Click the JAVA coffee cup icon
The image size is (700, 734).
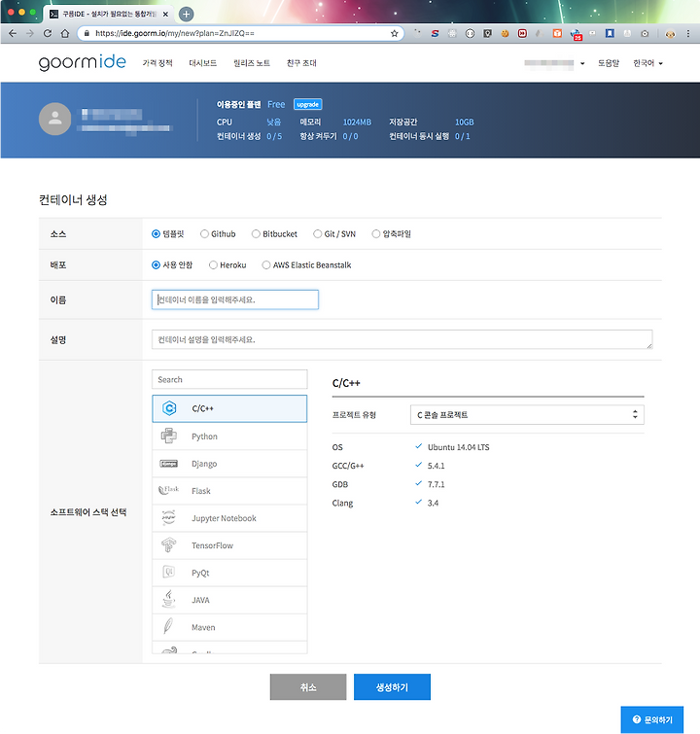(168, 599)
